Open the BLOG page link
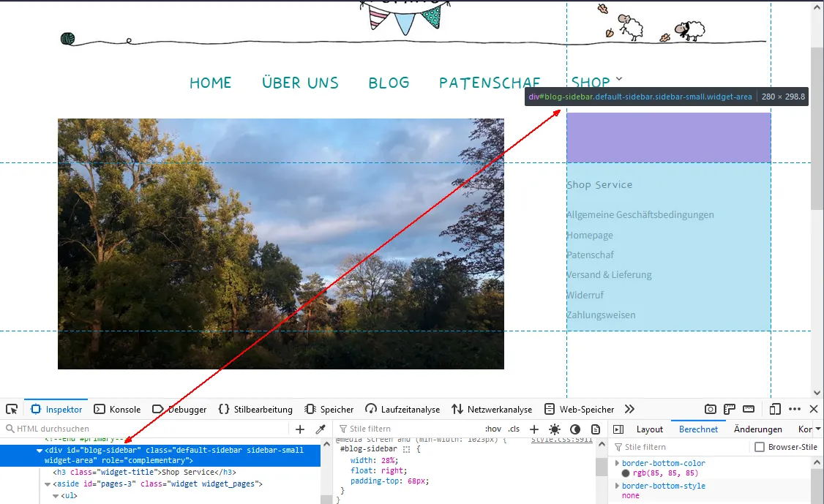The width and height of the screenshot is (824, 504). click(x=389, y=83)
